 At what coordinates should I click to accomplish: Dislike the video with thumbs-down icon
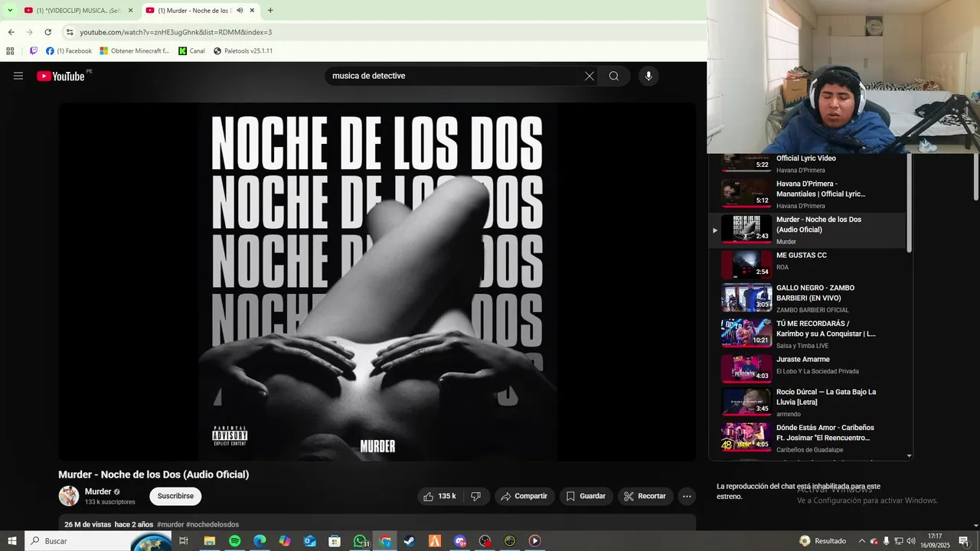coord(475,496)
